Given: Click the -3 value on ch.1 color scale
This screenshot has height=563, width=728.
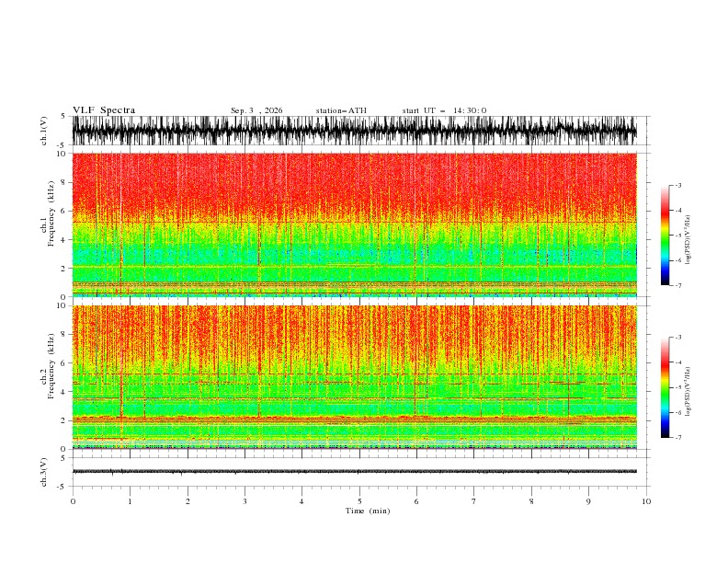Looking at the screenshot, I should click(x=677, y=185).
